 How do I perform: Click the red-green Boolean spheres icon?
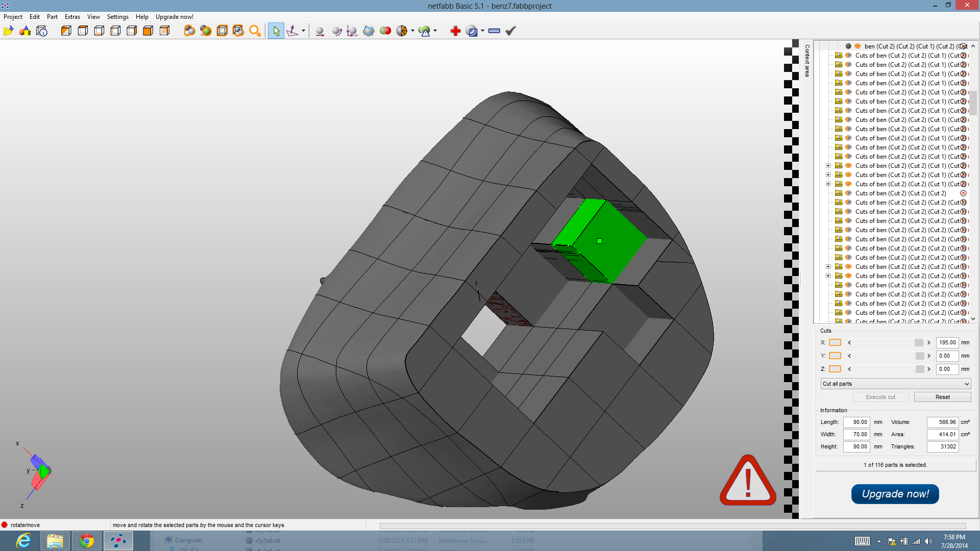click(385, 31)
